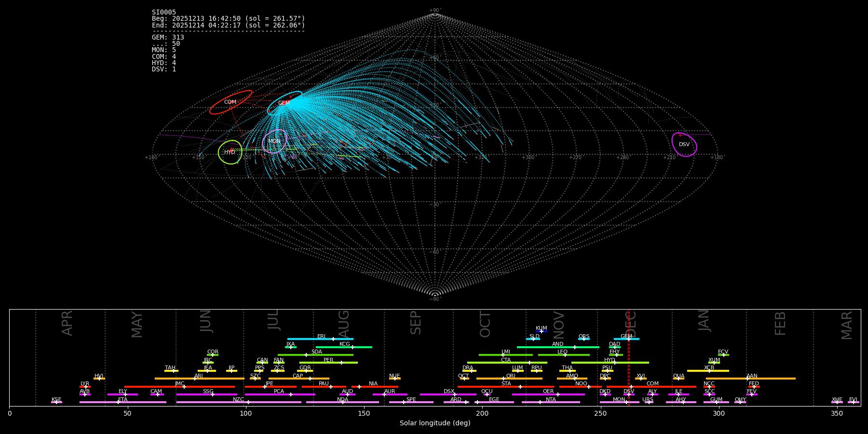Click the NZC pink shower bar
The width and height of the screenshot is (868, 434).
click(x=239, y=402)
